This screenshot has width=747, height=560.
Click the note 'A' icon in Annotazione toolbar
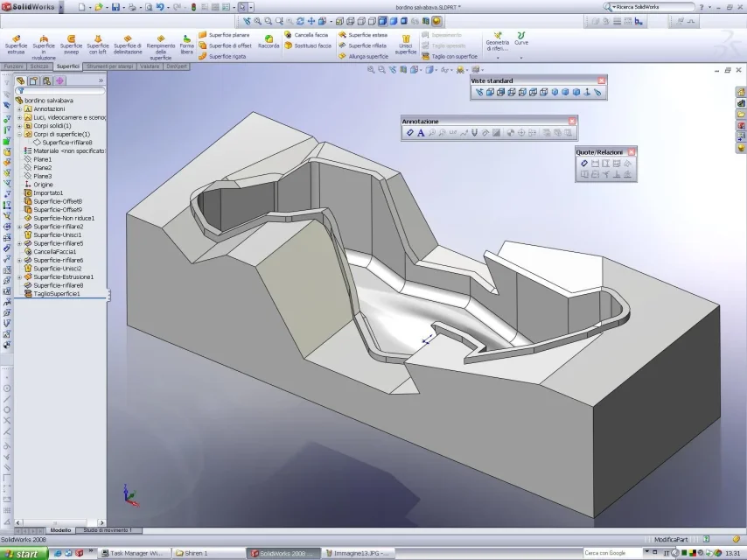coord(421,133)
